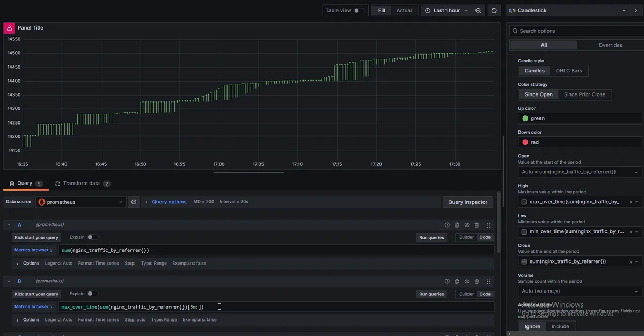The height and width of the screenshot is (336, 644).
Task: Click the zoom out time range icon
Action: [478, 10]
